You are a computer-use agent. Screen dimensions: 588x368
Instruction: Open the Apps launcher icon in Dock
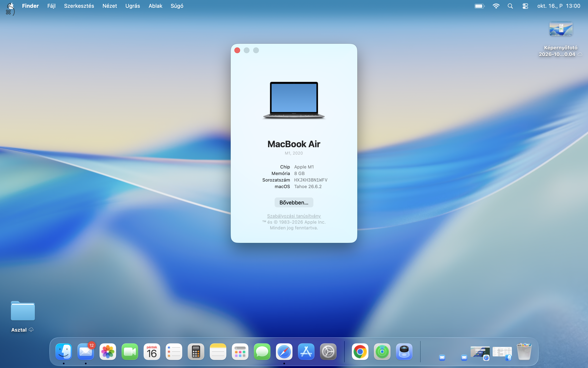240,351
